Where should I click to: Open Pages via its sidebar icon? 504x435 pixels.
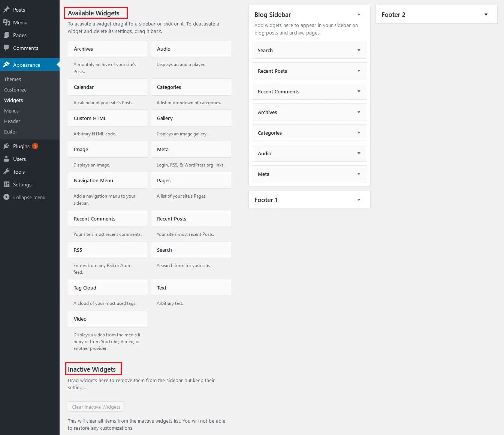[6, 35]
